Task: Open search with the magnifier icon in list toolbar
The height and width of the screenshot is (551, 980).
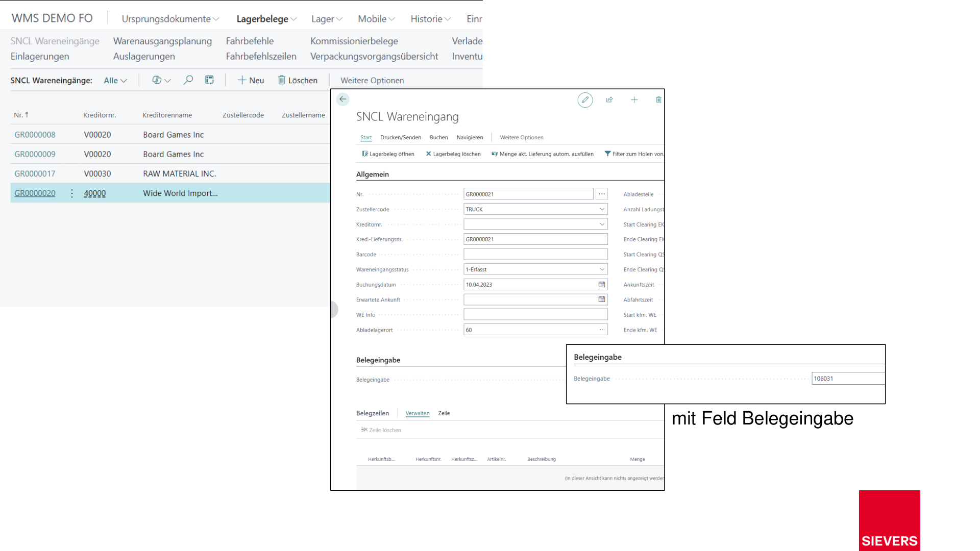Action: pyautogui.click(x=188, y=80)
